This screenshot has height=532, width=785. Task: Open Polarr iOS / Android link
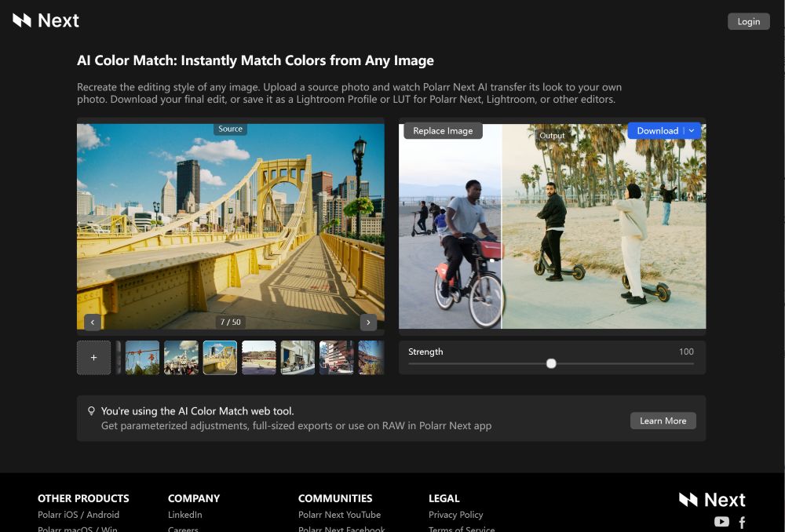tap(78, 515)
